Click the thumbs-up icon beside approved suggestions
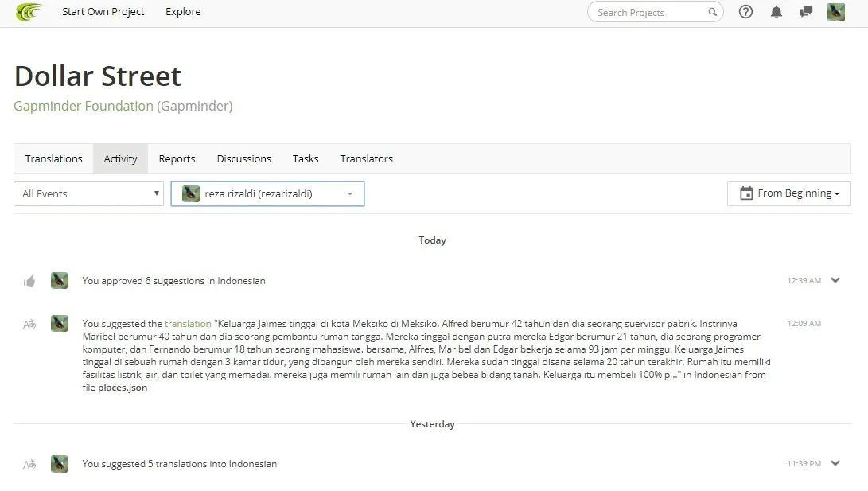Viewport: 868px width, 491px height. click(x=29, y=281)
